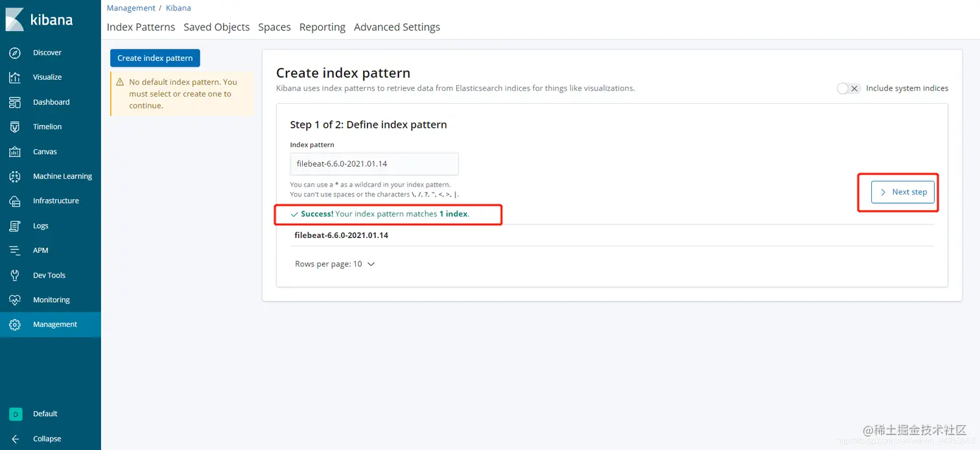Switch to Advanced Settings tab

(397, 27)
